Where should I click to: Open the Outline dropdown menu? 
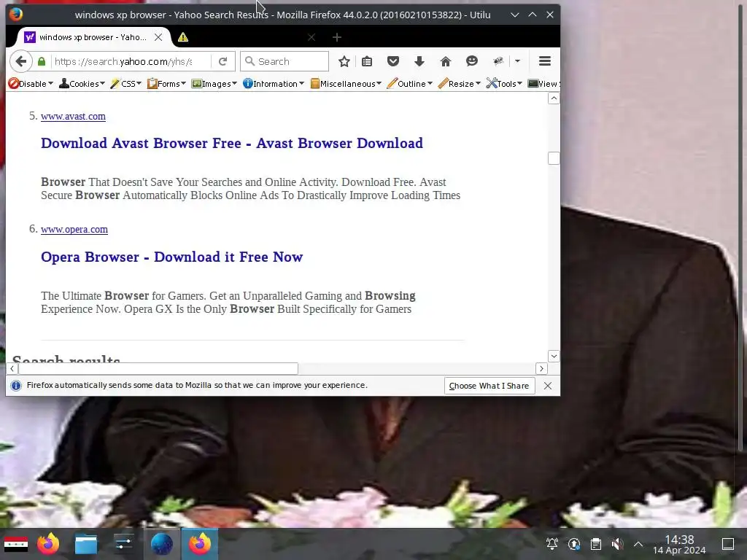410,84
